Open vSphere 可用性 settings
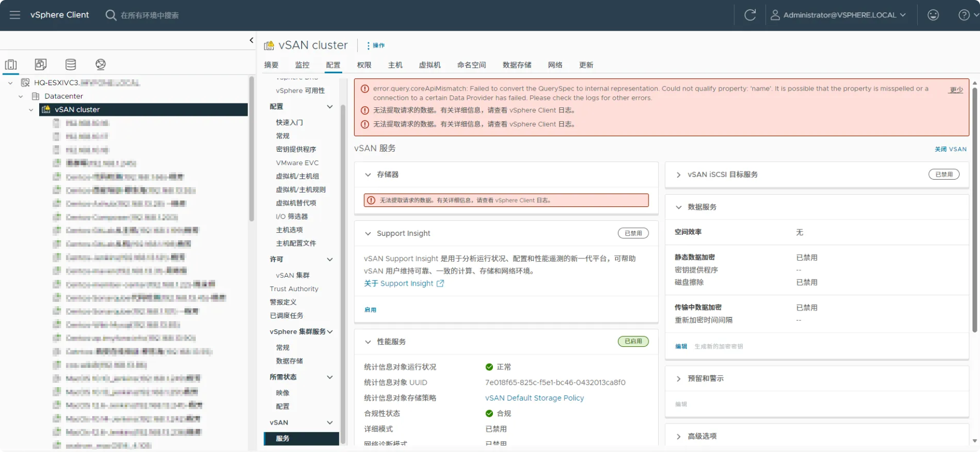 [300, 91]
